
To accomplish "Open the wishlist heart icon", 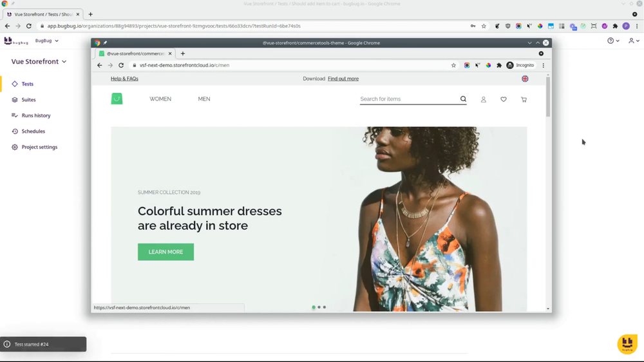I will click(x=504, y=99).
